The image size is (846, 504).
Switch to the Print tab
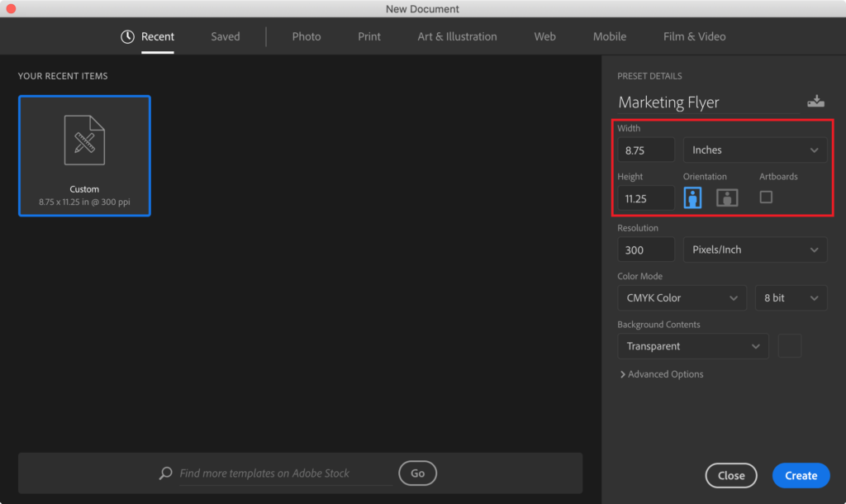click(x=369, y=36)
